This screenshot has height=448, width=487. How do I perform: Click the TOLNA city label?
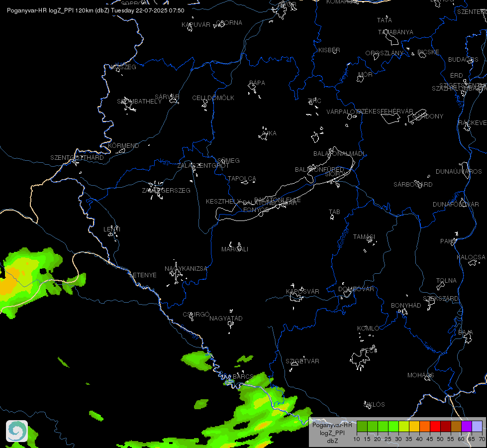[x=446, y=280]
